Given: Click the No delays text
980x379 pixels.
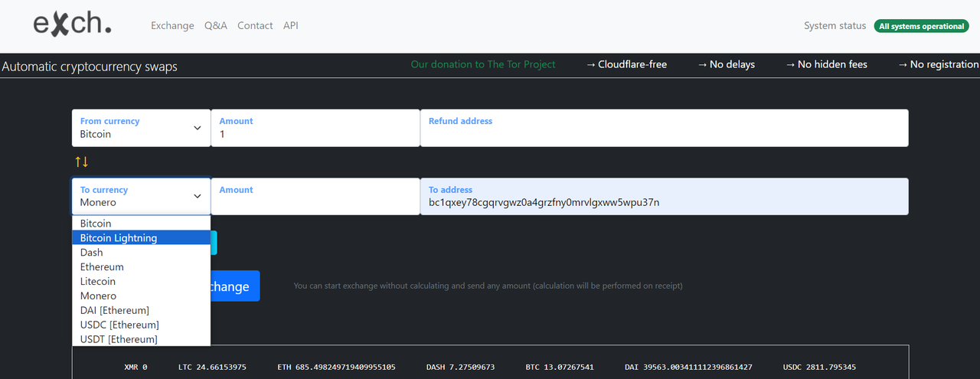Looking at the screenshot, I should coord(726,64).
